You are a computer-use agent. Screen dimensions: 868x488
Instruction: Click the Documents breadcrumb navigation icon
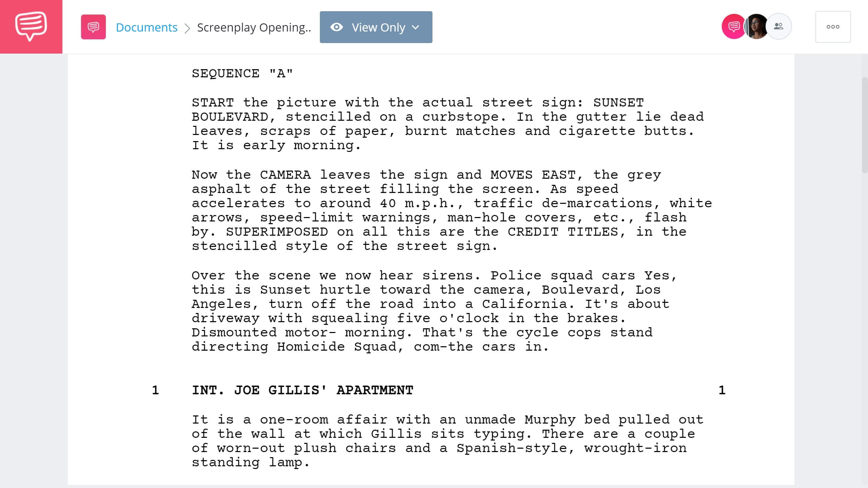[93, 26]
